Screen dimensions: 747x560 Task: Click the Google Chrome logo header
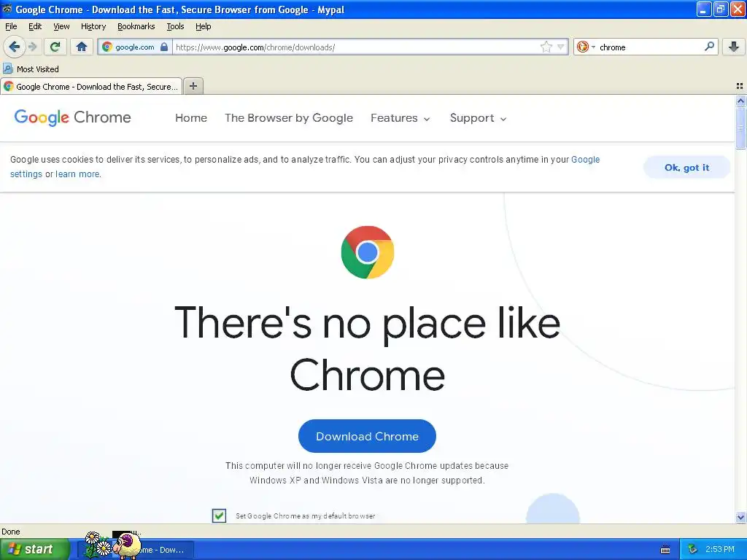click(72, 117)
